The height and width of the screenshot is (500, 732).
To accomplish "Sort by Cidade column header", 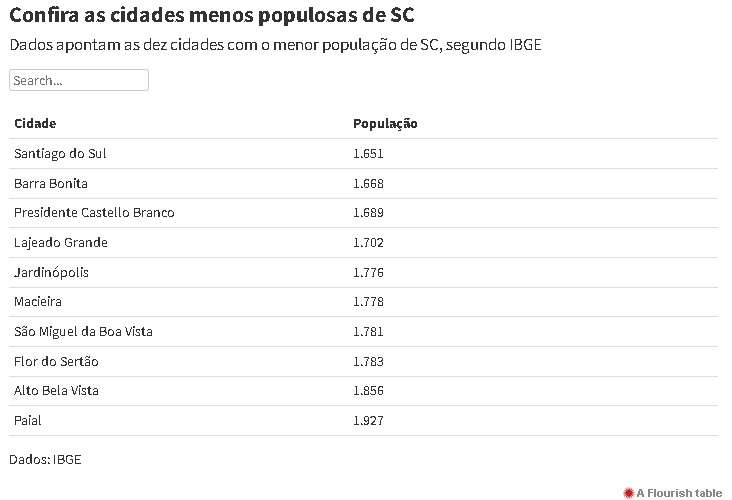I will [x=35, y=123].
